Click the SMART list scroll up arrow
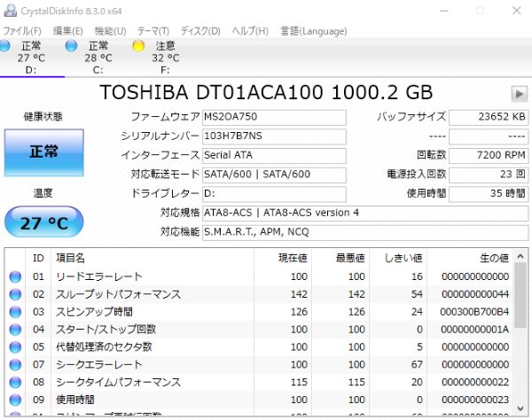Screen dimensions: 532x420 tap(520, 257)
